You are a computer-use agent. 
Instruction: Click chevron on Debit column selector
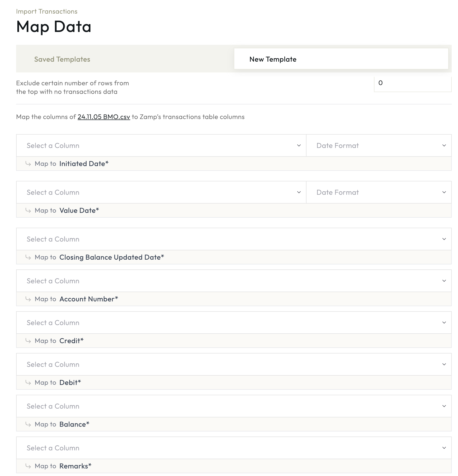click(444, 365)
